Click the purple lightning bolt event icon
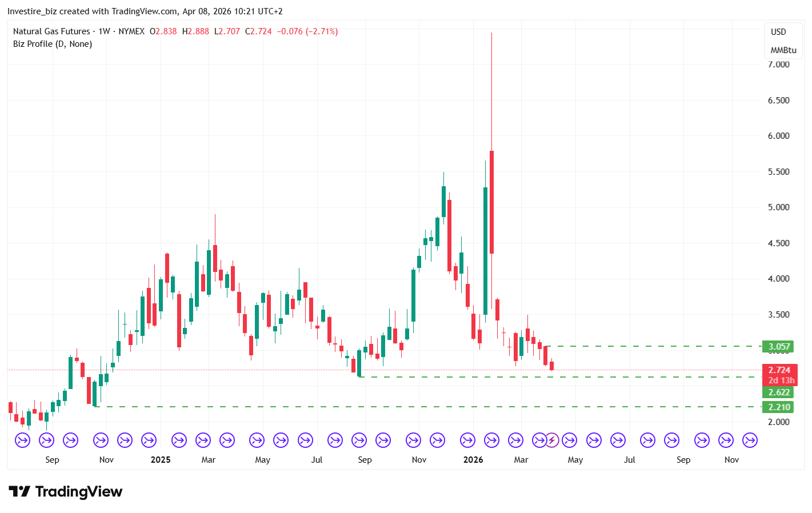Viewport: 812px width, 513px height. (551, 440)
